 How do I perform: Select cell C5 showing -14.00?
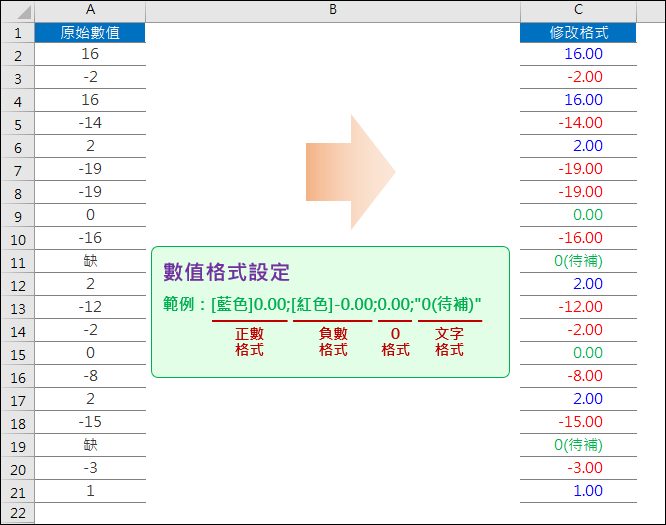pyautogui.click(x=578, y=123)
